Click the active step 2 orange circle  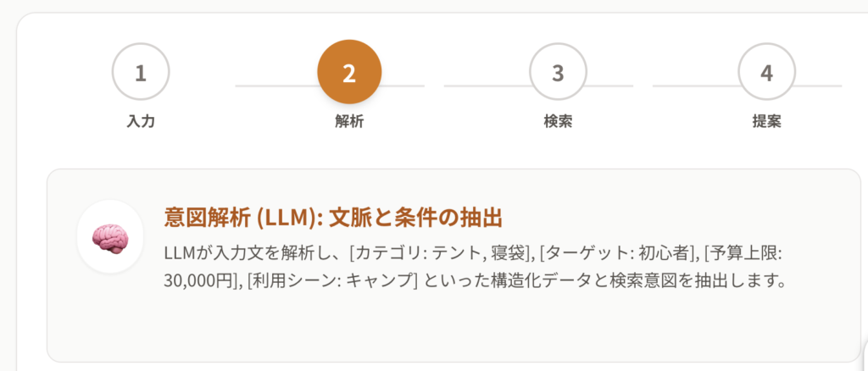(349, 72)
